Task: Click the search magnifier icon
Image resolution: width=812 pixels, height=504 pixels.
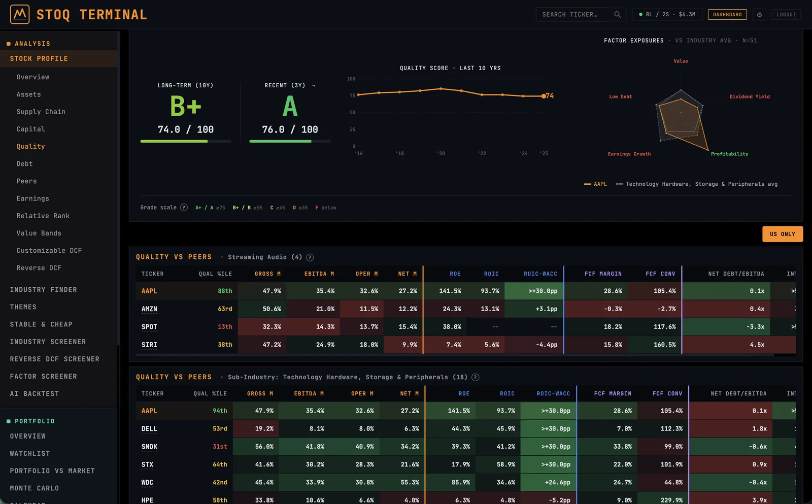Action: pyautogui.click(x=617, y=14)
